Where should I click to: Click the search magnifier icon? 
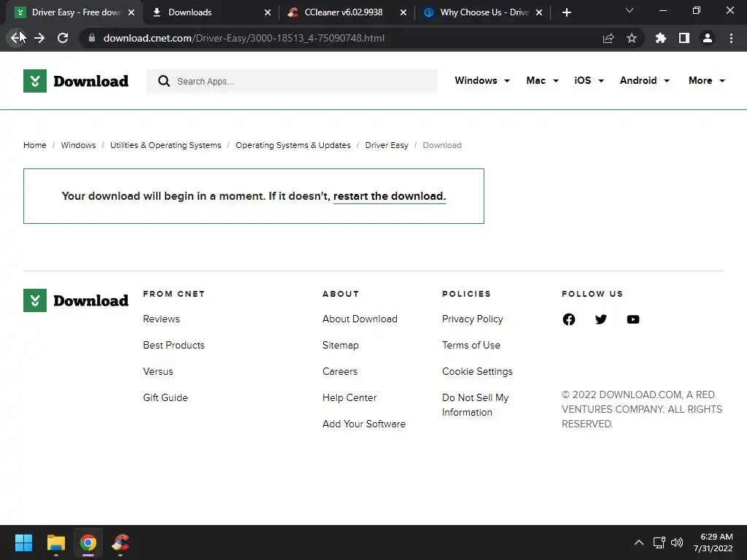coord(164,81)
